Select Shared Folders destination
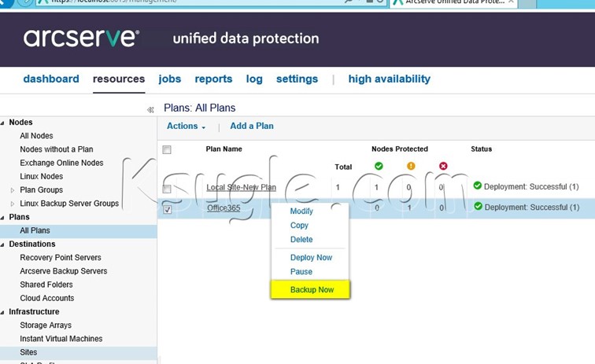Image resolution: width=595 pixels, height=364 pixels. (46, 285)
